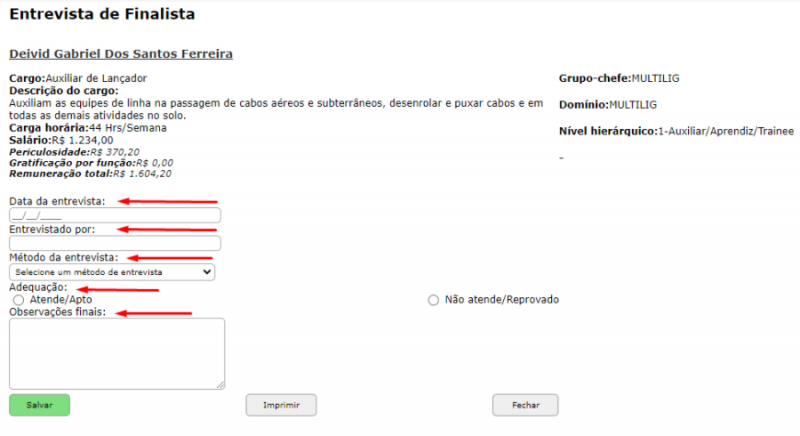The height and width of the screenshot is (436, 800).
Task: Click the Nível hierárquico Auxiliar/Aprendiz/Trainee text
Action: point(665,131)
